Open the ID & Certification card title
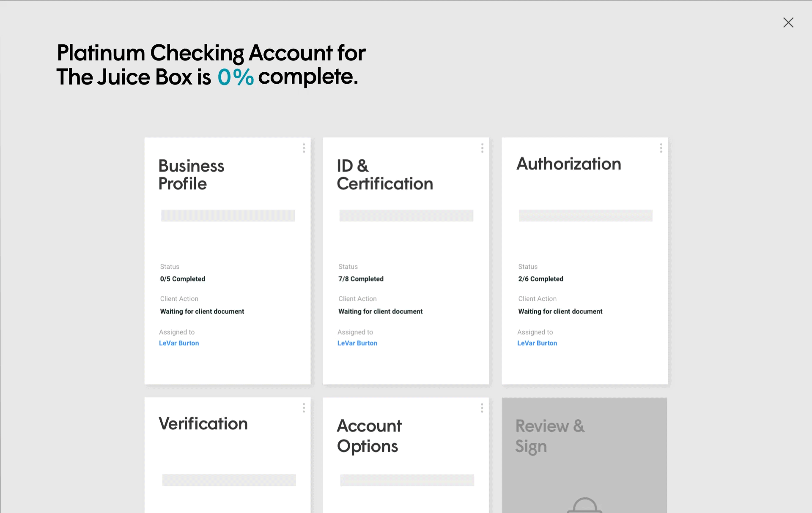Image resolution: width=812 pixels, height=513 pixels. (x=385, y=175)
